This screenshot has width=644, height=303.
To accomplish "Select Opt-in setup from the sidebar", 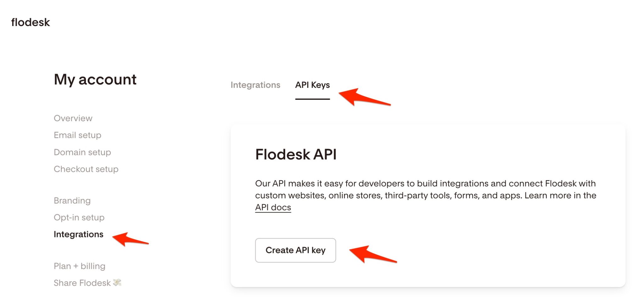I will point(79,217).
